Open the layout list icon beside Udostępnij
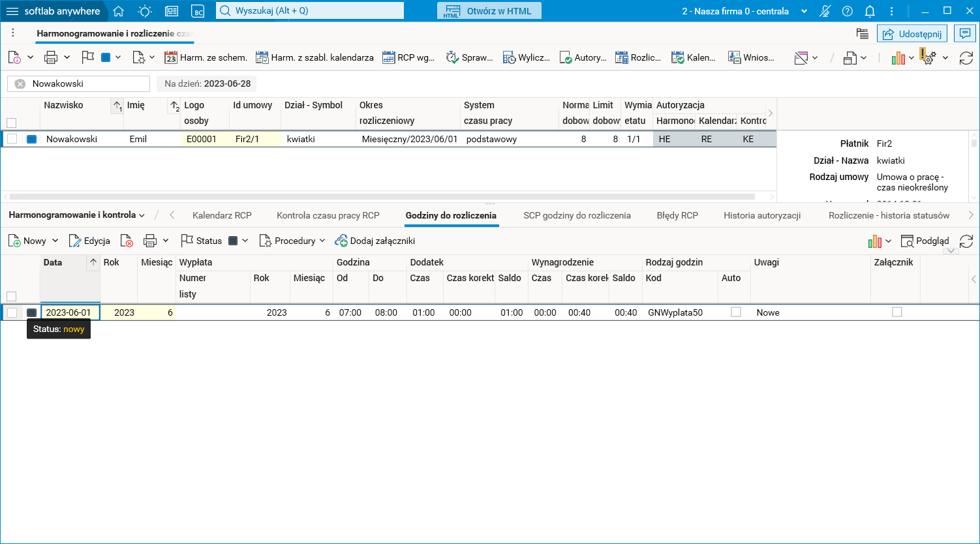Screen dimensions: 980x544 pyautogui.click(x=863, y=34)
